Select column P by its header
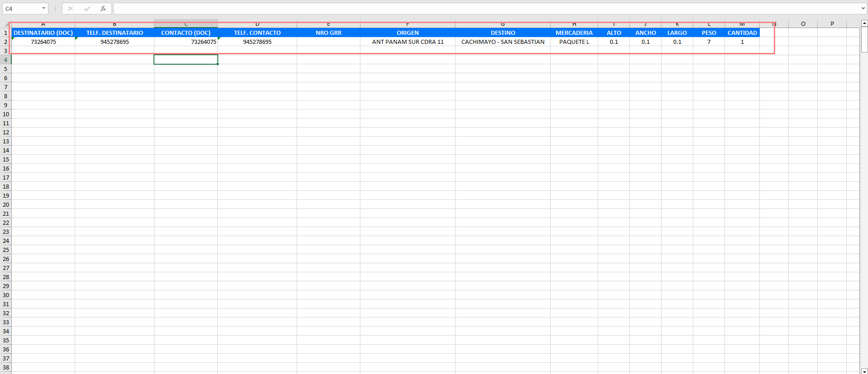This screenshot has height=374, width=868. [832, 24]
